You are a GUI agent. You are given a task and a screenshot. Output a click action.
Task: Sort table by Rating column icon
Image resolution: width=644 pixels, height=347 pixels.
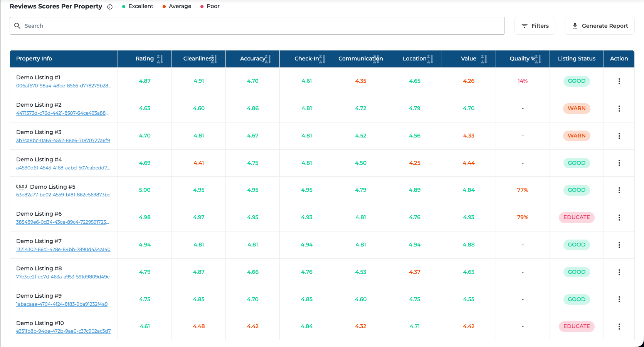click(x=160, y=59)
